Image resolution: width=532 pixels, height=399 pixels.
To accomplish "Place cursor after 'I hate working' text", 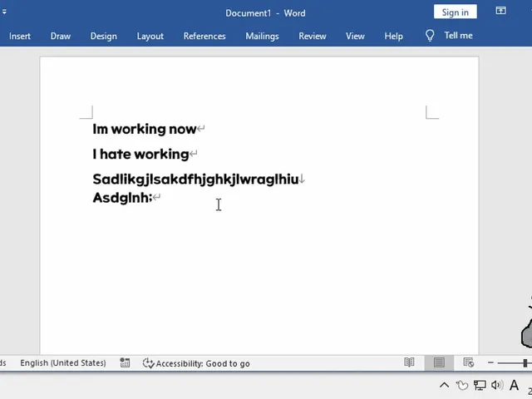I will click(x=190, y=154).
